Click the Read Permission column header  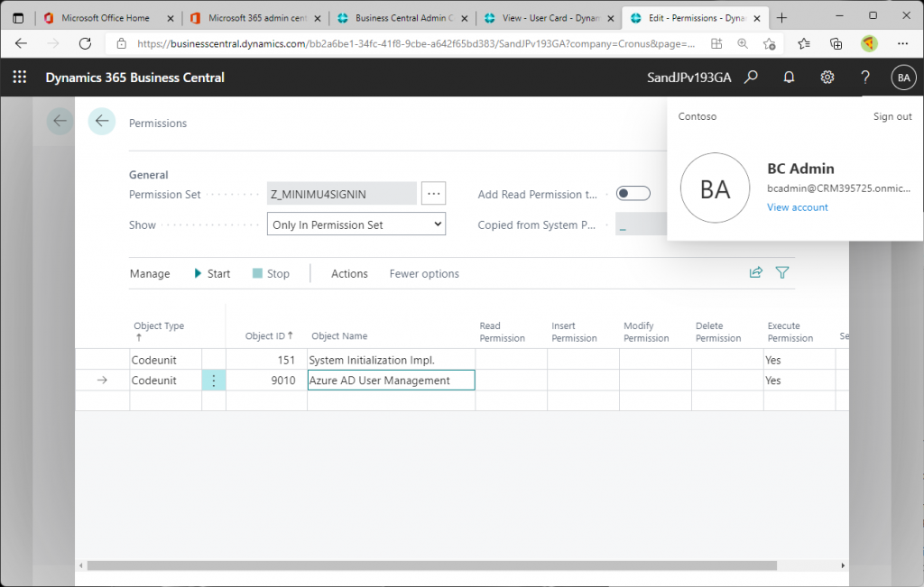pos(502,332)
